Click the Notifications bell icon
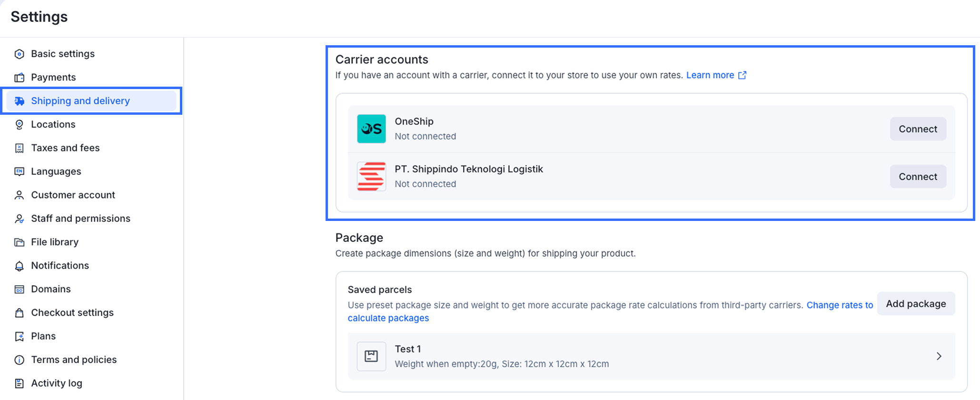Viewport: 980px width, 400px height. (19, 266)
